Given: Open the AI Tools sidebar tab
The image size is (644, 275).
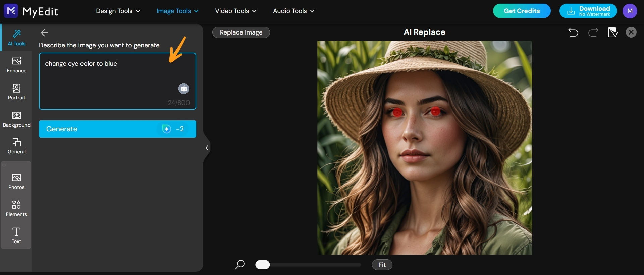Looking at the screenshot, I should 16,38.
